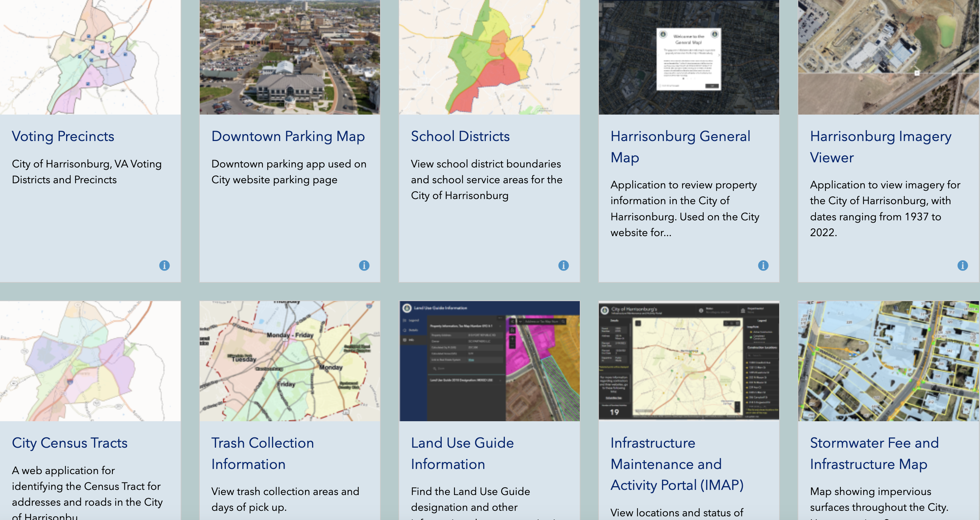This screenshot has width=980, height=520.
Task: Click 'View locations and status of' text
Action: 677,512
